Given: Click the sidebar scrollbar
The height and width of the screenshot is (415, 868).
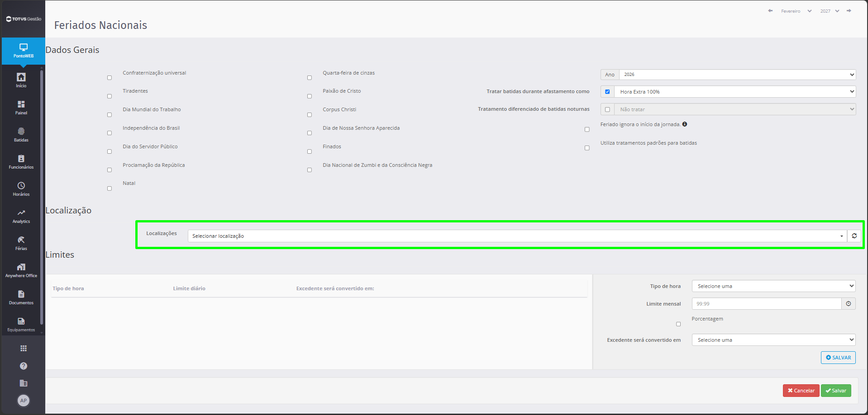Looking at the screenshot, I should (x=42, y=197).
